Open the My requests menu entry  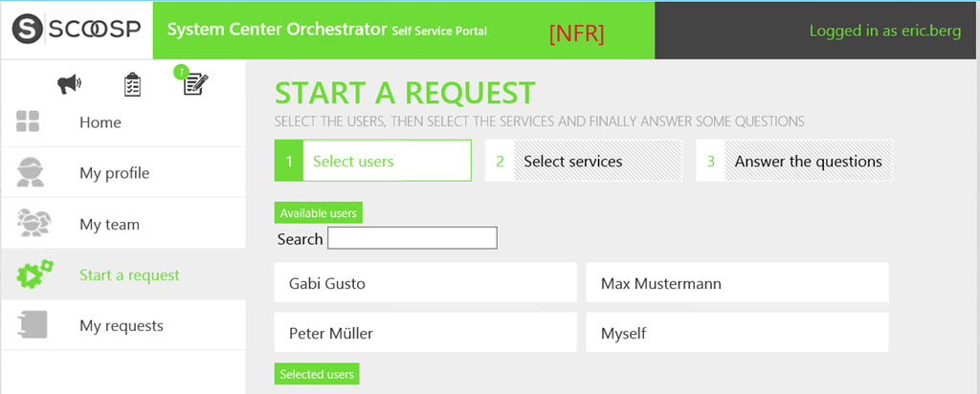tap(121, 325)
